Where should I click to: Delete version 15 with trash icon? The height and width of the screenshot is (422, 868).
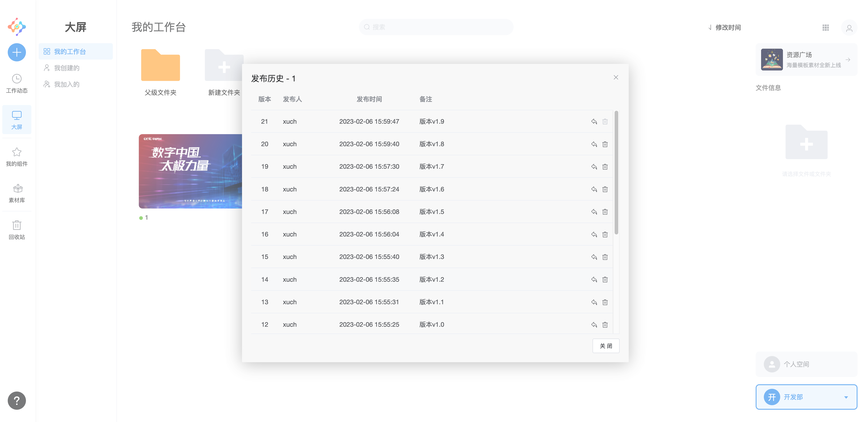tap(605, 257)
